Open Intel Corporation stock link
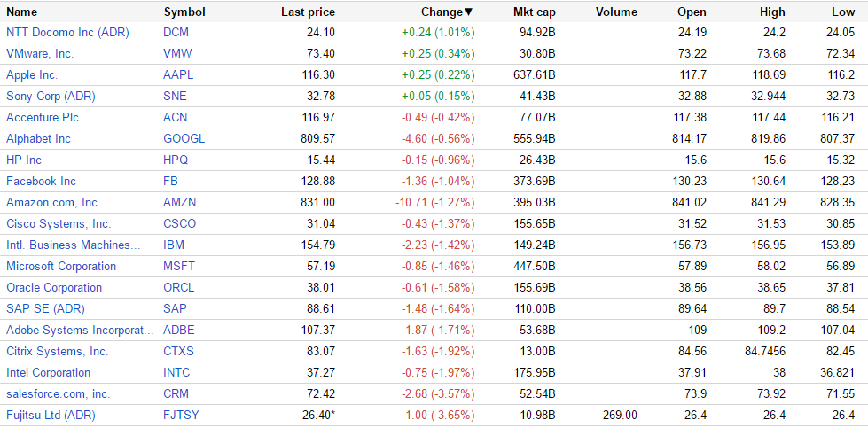 click(49, 372)
